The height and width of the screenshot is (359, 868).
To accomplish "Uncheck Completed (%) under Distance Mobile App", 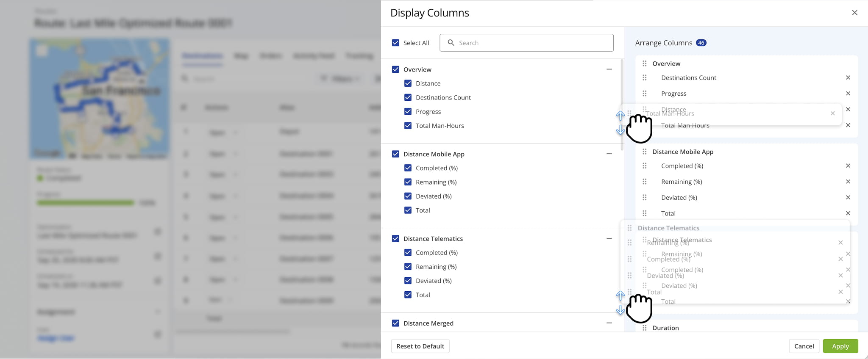I will [x=408, y=168].
